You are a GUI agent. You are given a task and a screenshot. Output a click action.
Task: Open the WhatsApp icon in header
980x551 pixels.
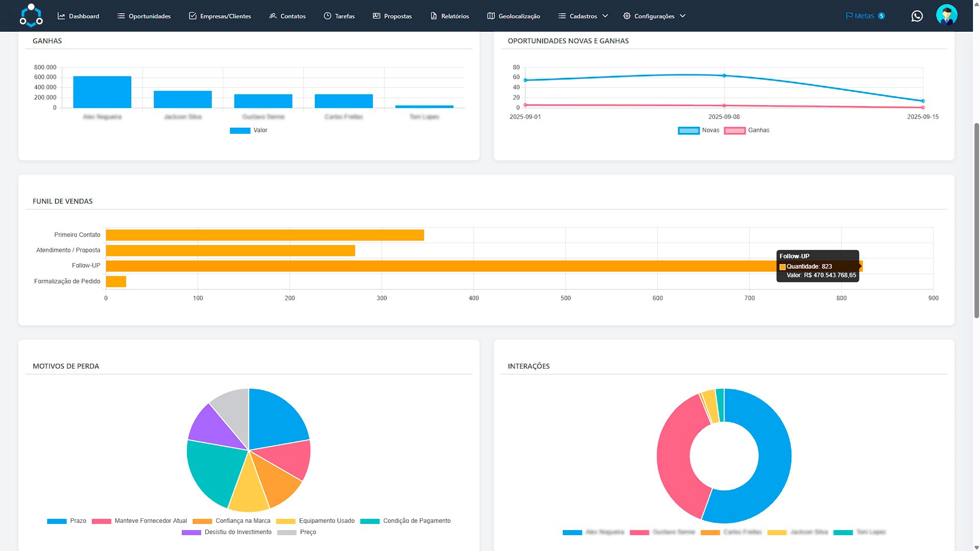[917, 16]
